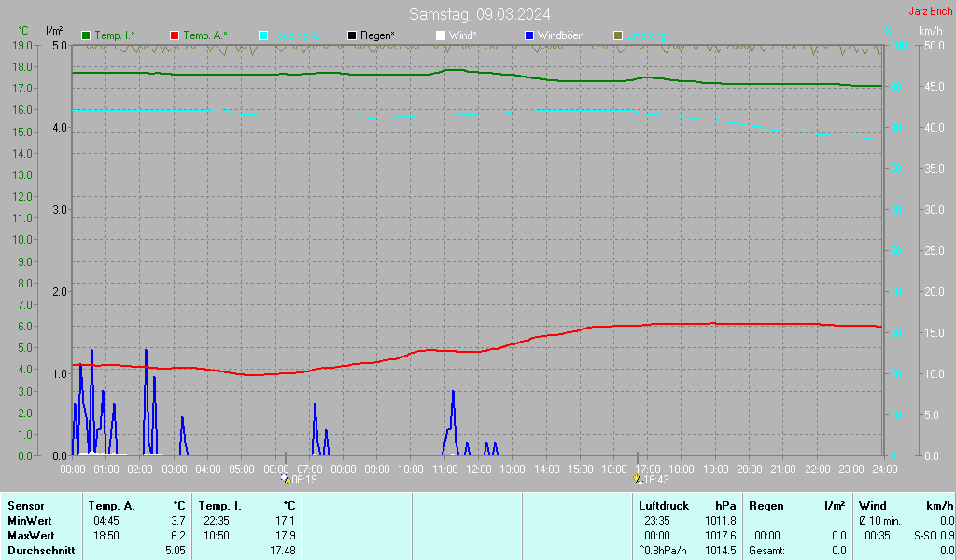This screenshot has height=560, width=956.
Task: Click the cyan Feuchte A. legend swatch
Action: point(263,35)
